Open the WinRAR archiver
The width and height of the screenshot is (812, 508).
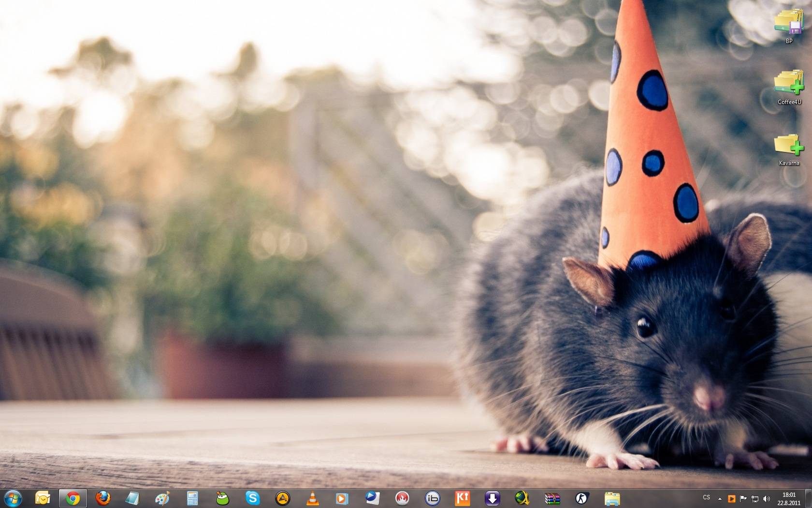[552, 498]
